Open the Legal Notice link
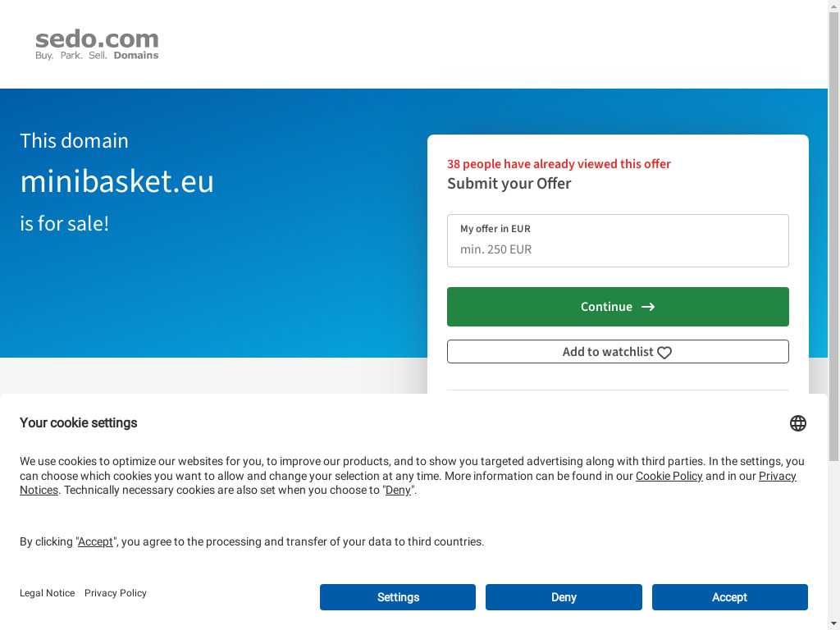The height and width of the screenshot is (630, 840). tap(47, 593)
